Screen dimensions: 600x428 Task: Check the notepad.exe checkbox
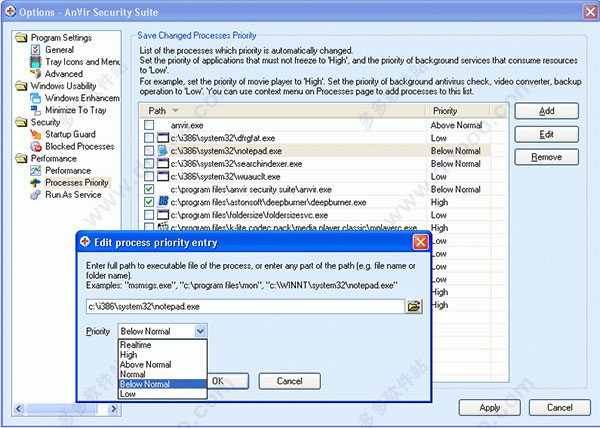pyautogui.click(x=149, y=151)
